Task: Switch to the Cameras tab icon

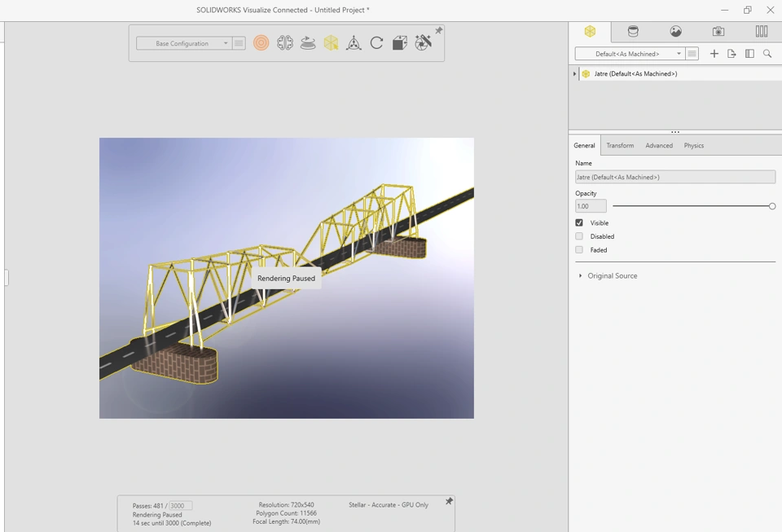Action: point(718,32)
